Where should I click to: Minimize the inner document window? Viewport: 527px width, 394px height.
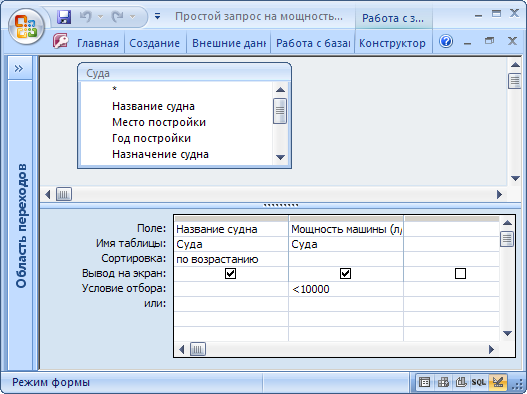[x=467, y=42]
